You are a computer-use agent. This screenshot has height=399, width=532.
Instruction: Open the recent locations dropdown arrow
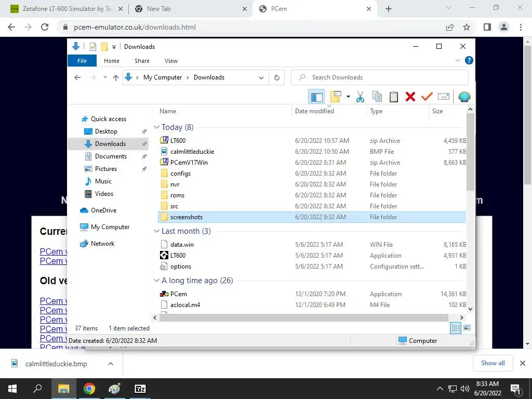click(x=105, y=77)
